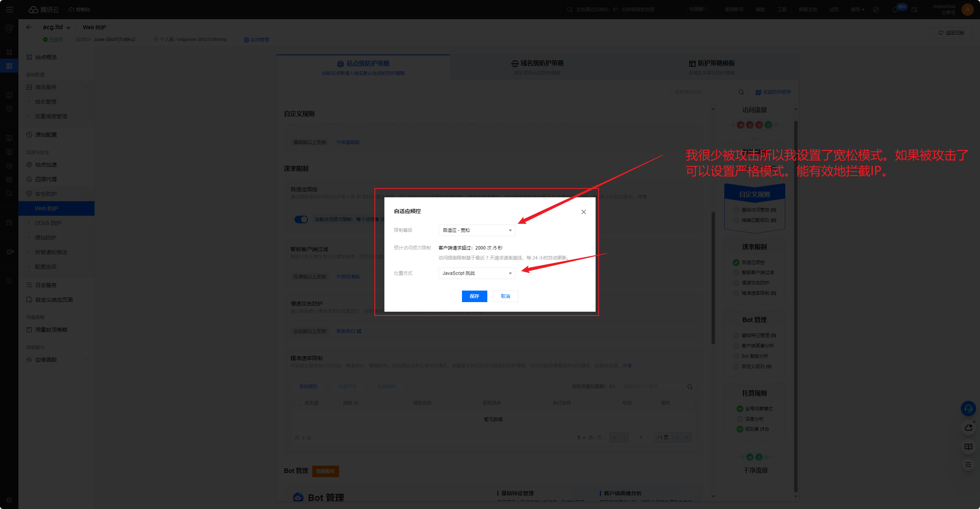
Task: Open the data analysis monitor icon in rail
Action: (x=9, y=95)
